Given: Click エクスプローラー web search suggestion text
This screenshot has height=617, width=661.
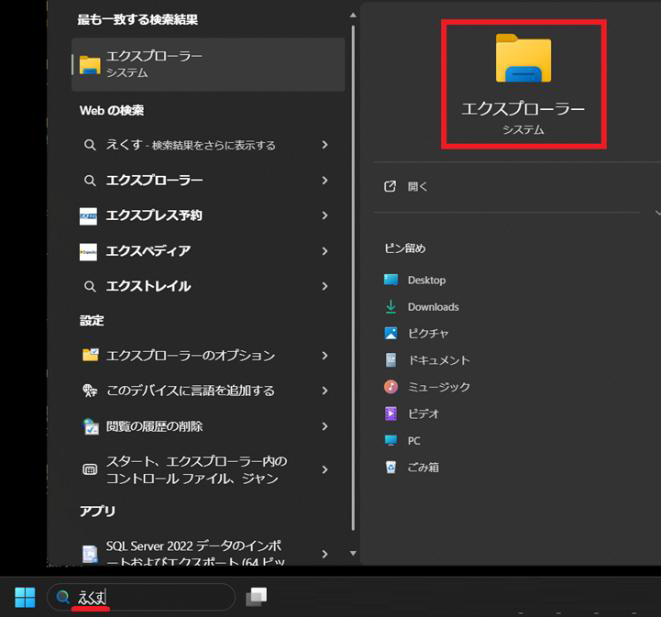Looking at the screenshot, I should pos(154,180).
